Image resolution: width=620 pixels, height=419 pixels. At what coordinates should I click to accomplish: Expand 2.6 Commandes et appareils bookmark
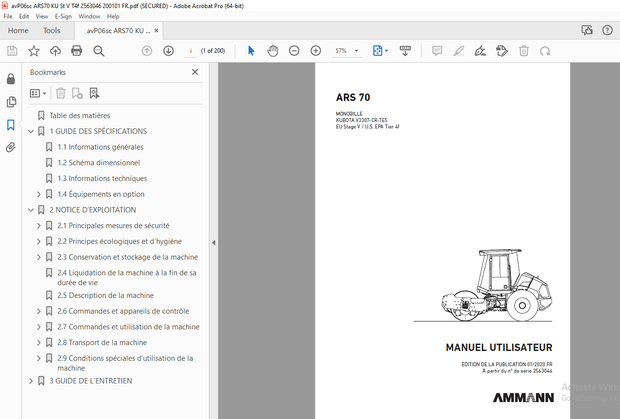(x=39, y=311)
